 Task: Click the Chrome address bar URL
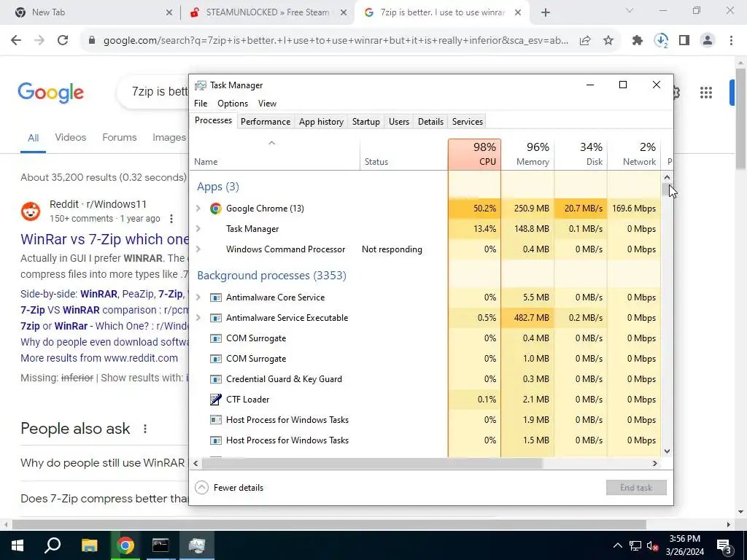click(336, 41)
